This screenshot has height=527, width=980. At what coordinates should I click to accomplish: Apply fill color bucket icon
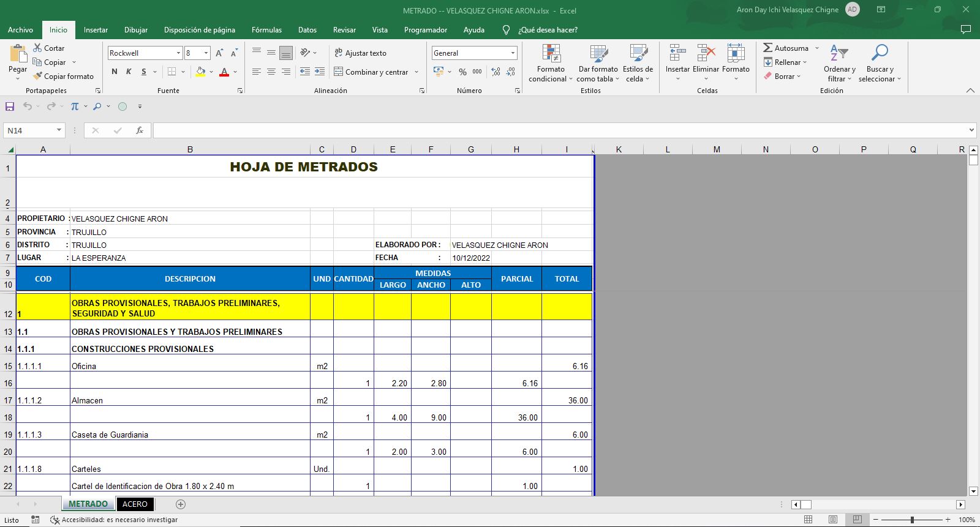pos(200,72)
